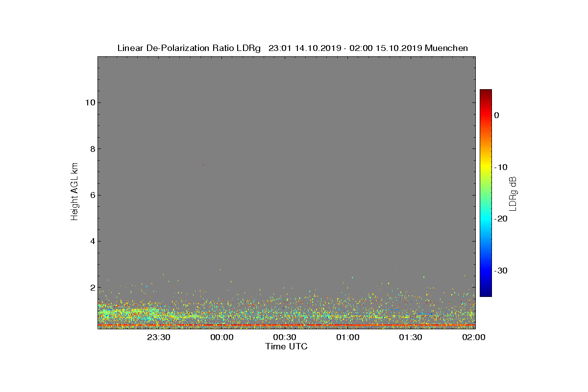Image resolution: width=588 pixels, height=392 pixels.
Task: Click the 23:30 time tick label
Action: [159, 337]
